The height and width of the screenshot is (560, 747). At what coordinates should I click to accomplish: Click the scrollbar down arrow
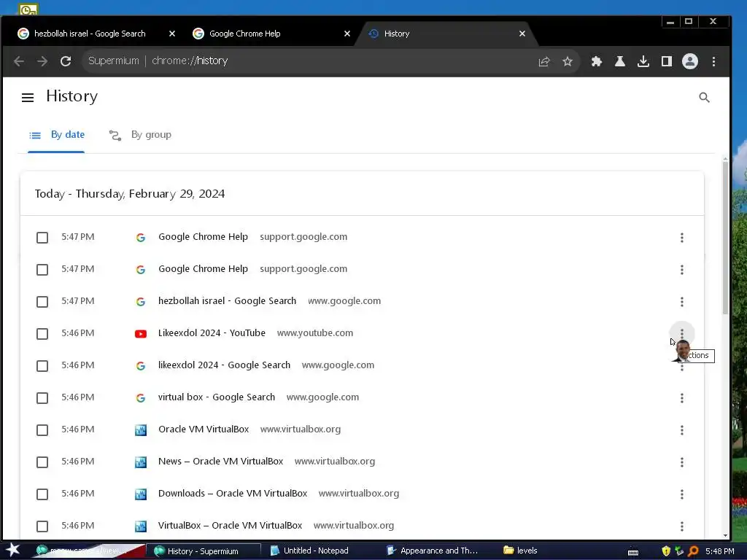click(x=725, y=536)
